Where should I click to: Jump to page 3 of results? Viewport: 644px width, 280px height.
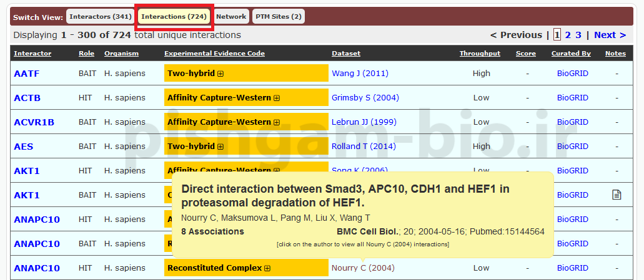[x=578, y=35]
